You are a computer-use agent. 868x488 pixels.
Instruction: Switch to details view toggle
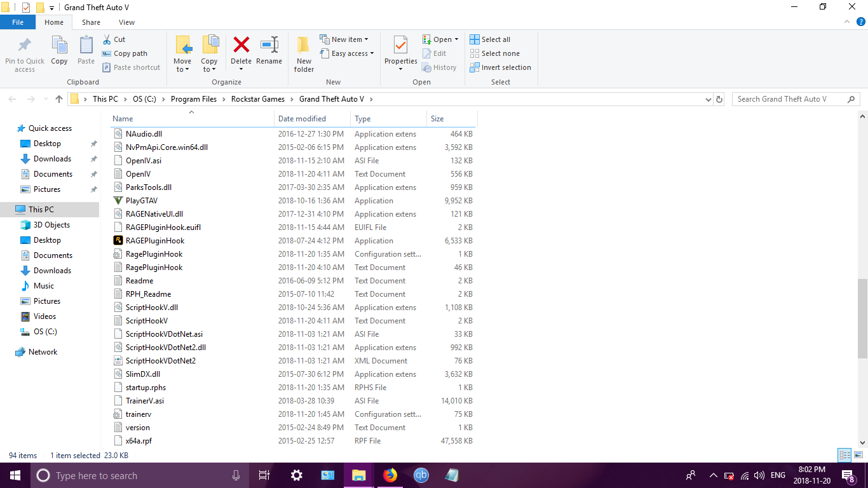pyautogui.click(x=844, y=455)
